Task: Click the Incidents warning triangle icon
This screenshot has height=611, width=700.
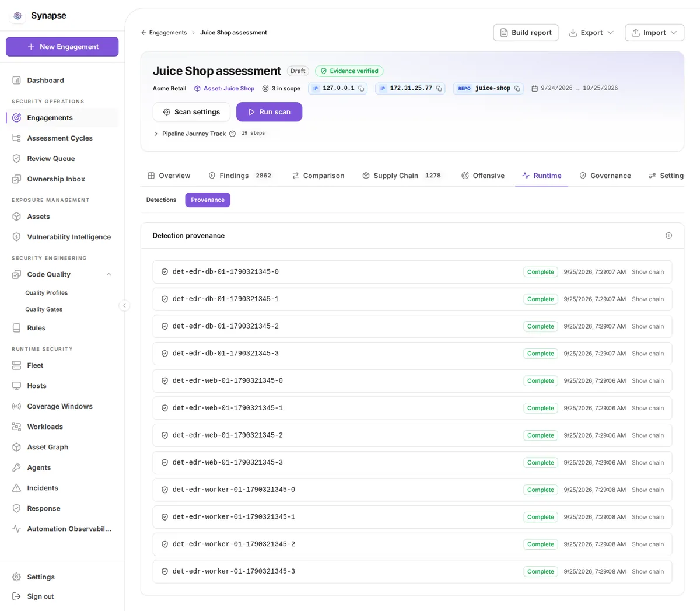Action: click(16, 488)
